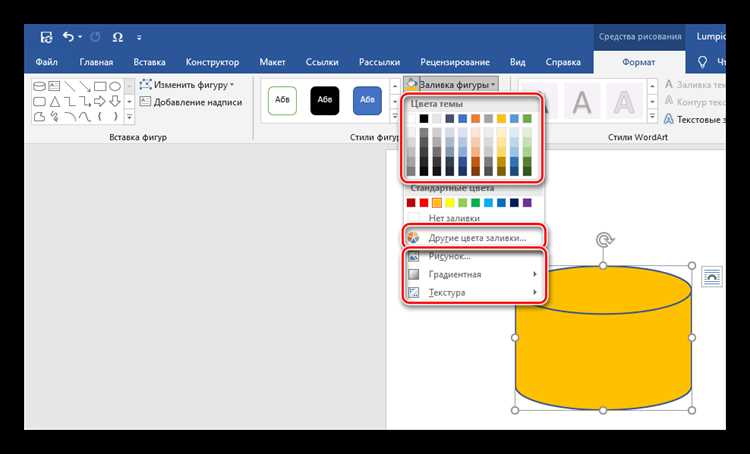The image size is (750, 454).
Task: Apply the black filled shape style preset
Action: pos(325,100)
